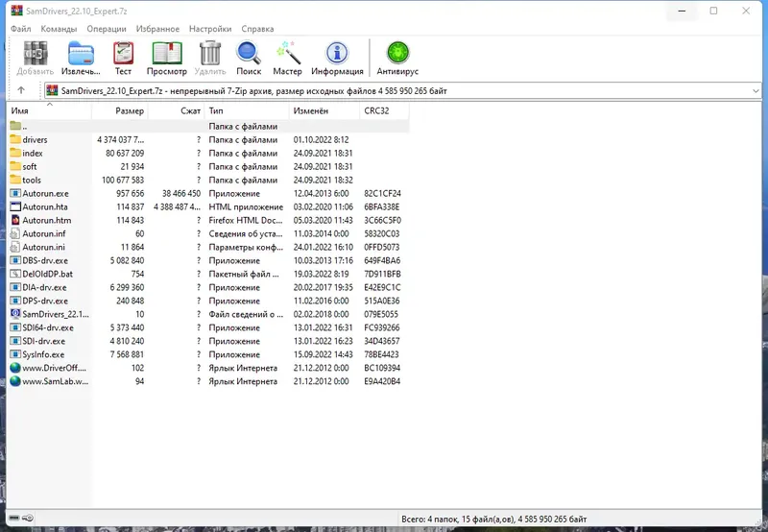Click CRC32 value E9A420B4
The width and height of the screenshot is (768, 532).
(x=382, y=381)
